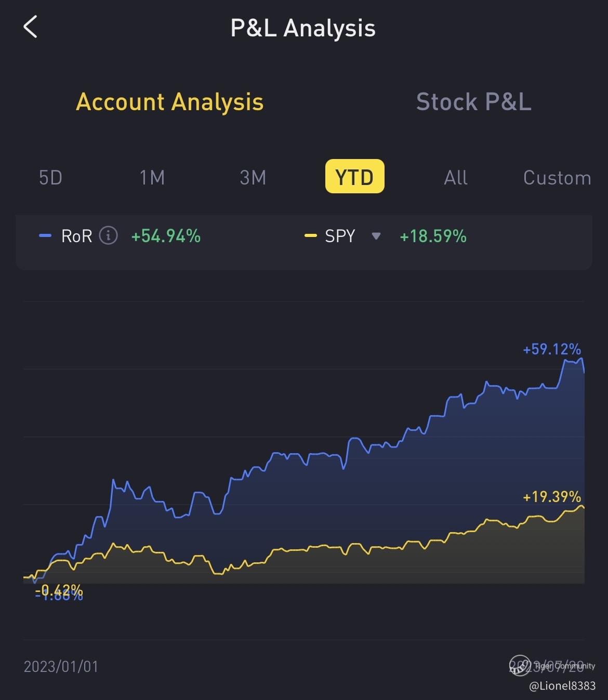Click the +18.59% SPY return value
608x700 pixels.
pyautogui.click(x=433, y=236)
